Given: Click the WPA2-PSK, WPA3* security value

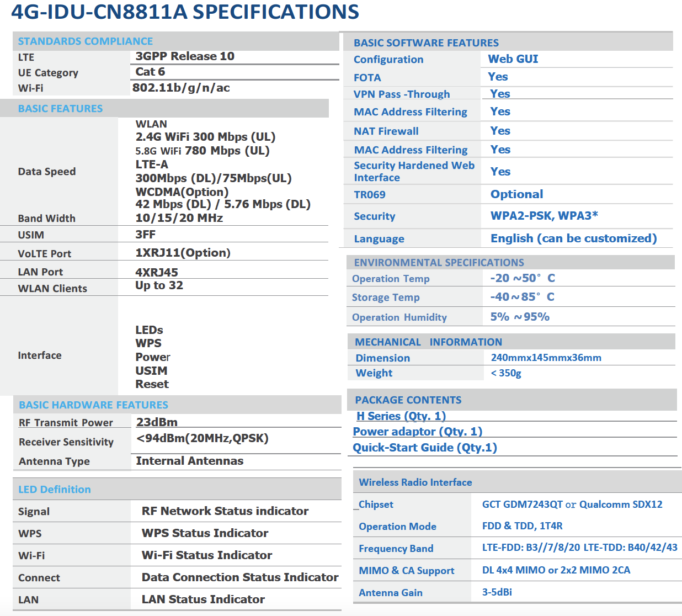Looking at the screenshot, I should tap(544, 216).
